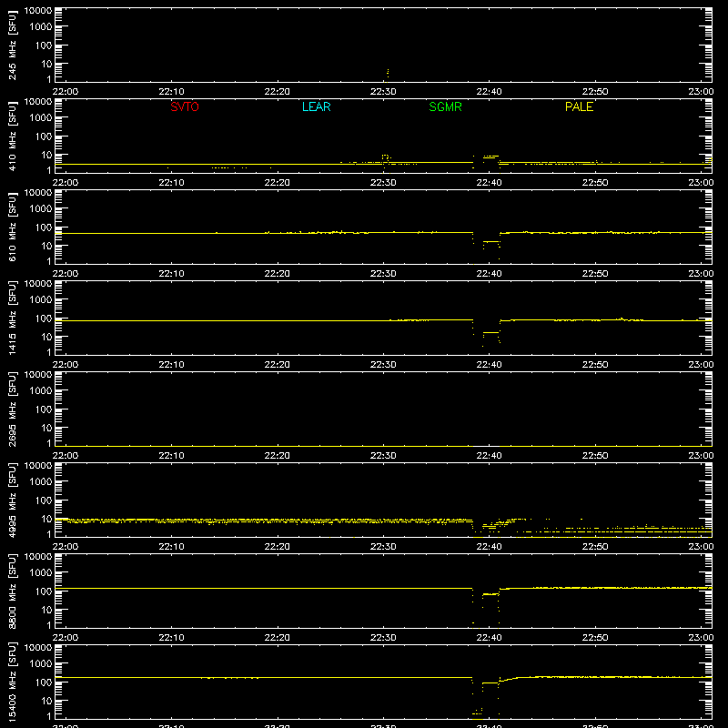
Task: Click the 10000 y-axis label of 245 MHz panel
Action: point(38,11)
